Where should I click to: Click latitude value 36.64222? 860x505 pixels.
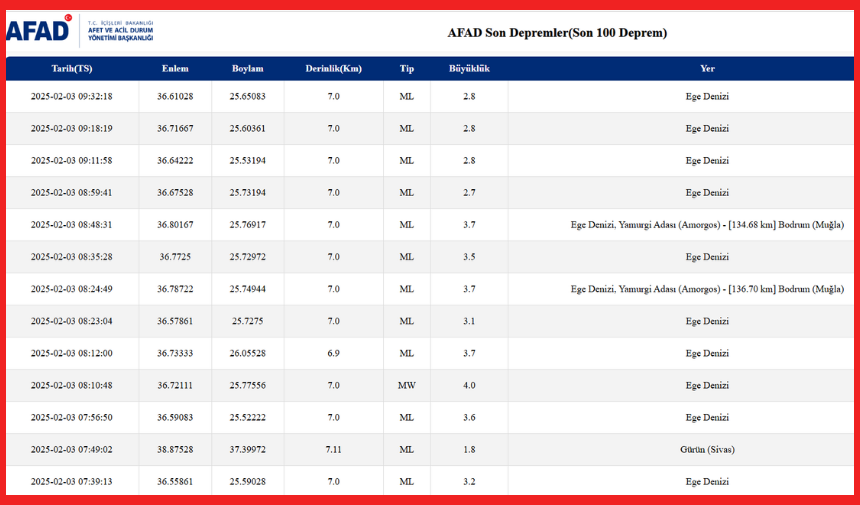[x=175, y=161]
